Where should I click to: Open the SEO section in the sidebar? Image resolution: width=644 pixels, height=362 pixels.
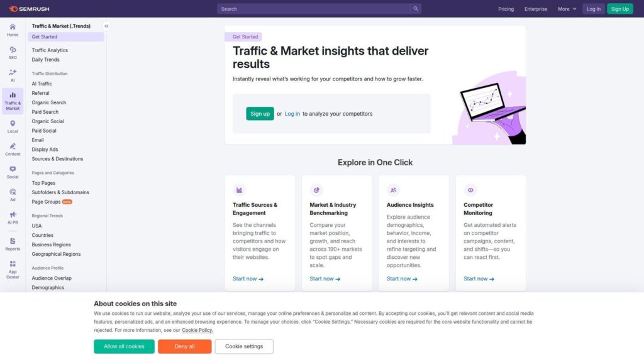point(12,53)
